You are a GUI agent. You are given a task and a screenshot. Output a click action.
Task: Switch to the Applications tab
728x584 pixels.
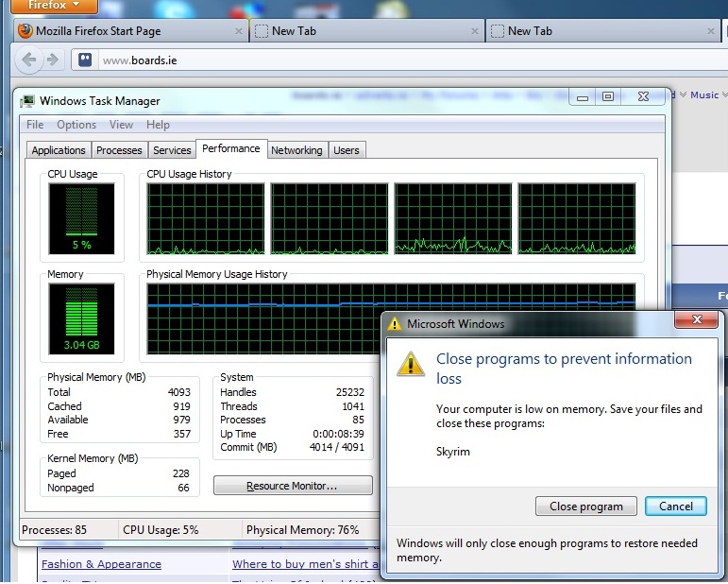click(59, 150)
